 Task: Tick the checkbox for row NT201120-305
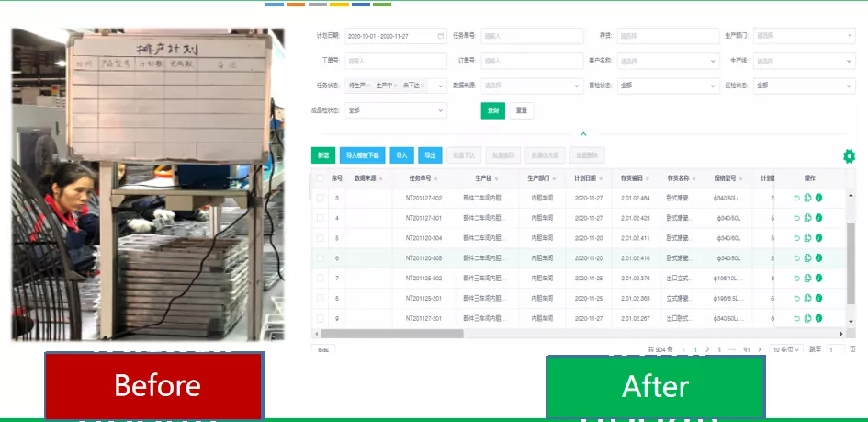[x=320, y=258]
